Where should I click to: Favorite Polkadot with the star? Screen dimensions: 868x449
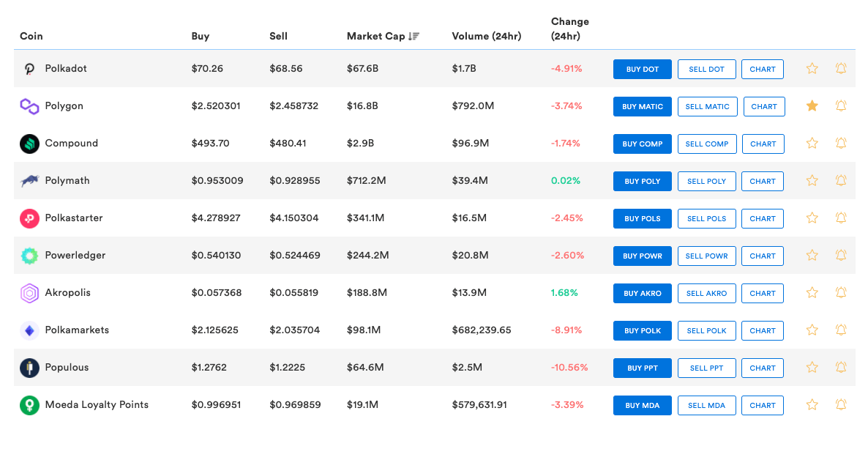pyautogui.click(x=812, y=68)
